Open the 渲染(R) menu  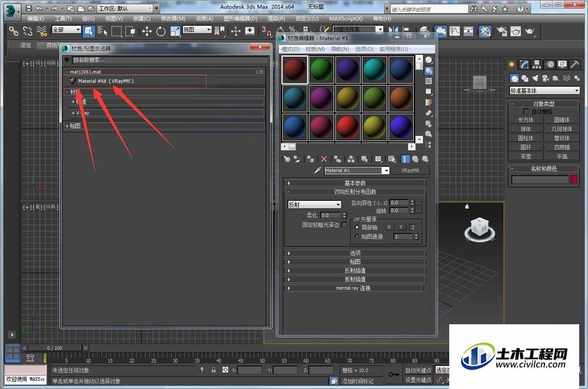click(276, 18)
